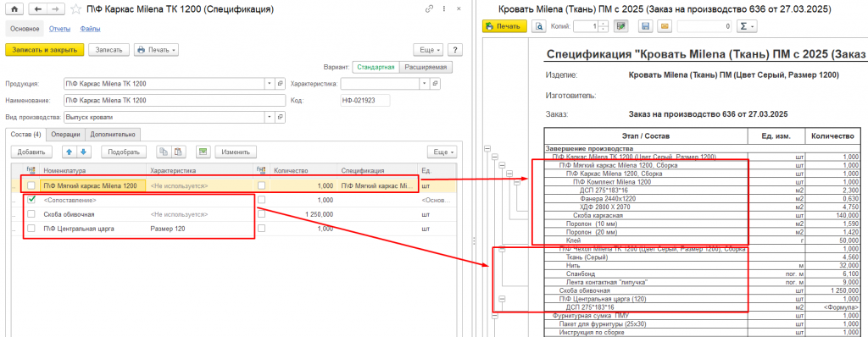Save the report with the floppy disk icon
868x337 pixels.
645,26
